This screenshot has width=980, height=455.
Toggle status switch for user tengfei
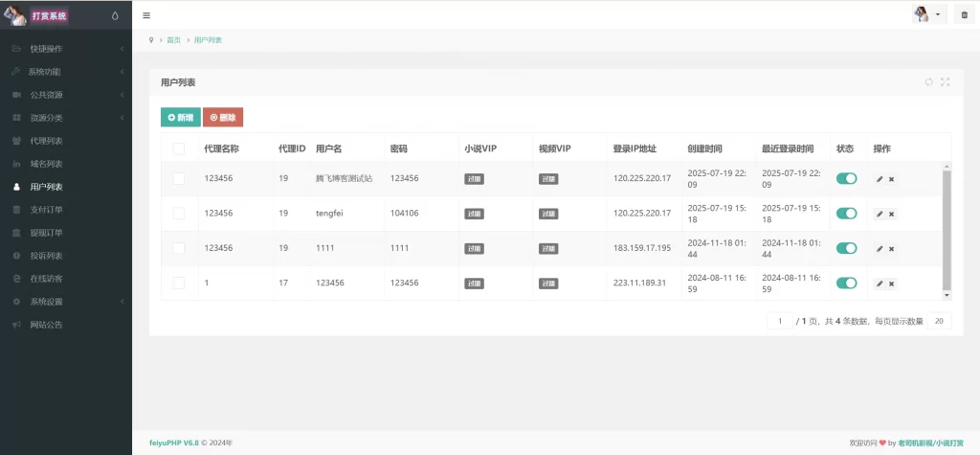point(846,214)
